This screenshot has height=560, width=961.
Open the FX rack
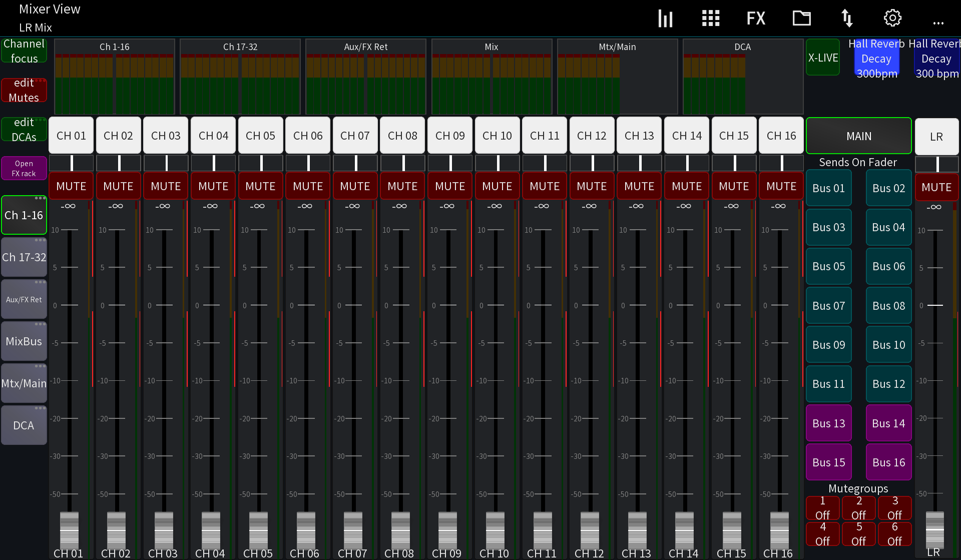tap(24, 168)
